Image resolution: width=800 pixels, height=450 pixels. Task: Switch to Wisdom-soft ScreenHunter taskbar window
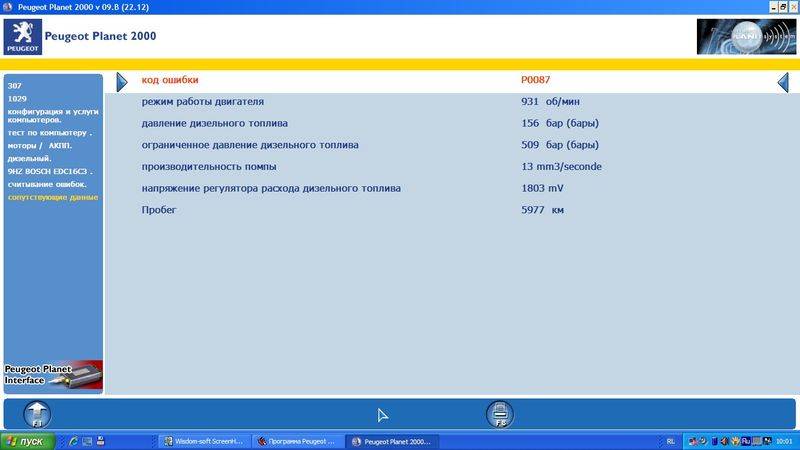202,441
